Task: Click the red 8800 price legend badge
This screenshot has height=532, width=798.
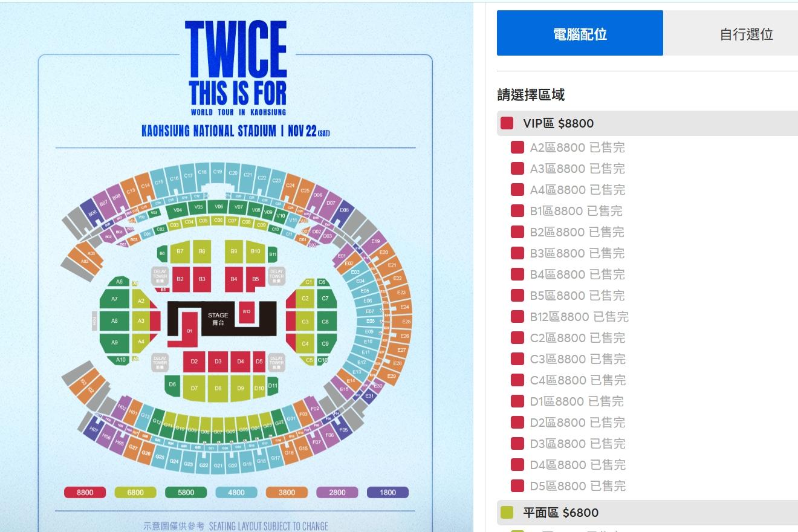Action: [85, 492]
